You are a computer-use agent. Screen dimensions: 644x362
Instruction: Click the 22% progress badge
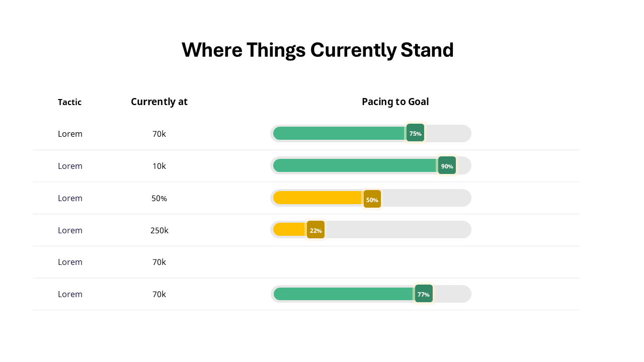coord(315,230)
